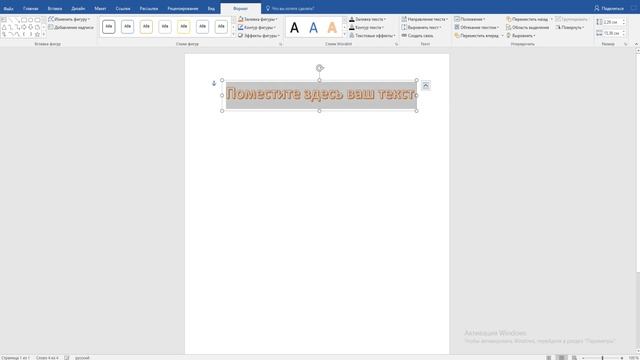Open Обтекание текстом dropdown

(477, 27)
